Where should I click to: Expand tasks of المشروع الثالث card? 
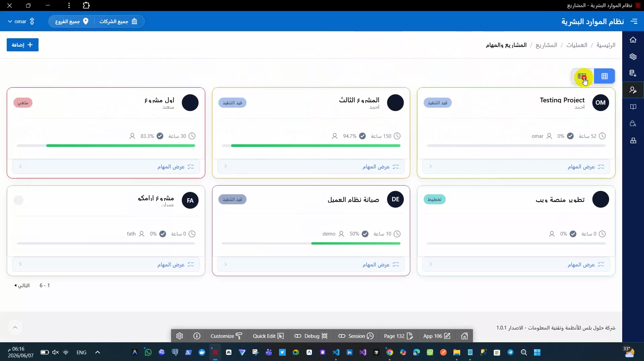click(x=311, y=166)
